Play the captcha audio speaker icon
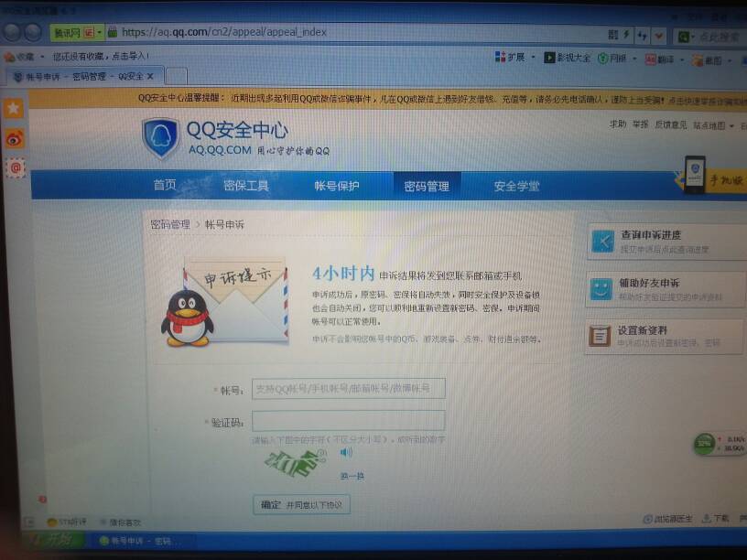Screen dimensions: 747x560 coord(347,452)
